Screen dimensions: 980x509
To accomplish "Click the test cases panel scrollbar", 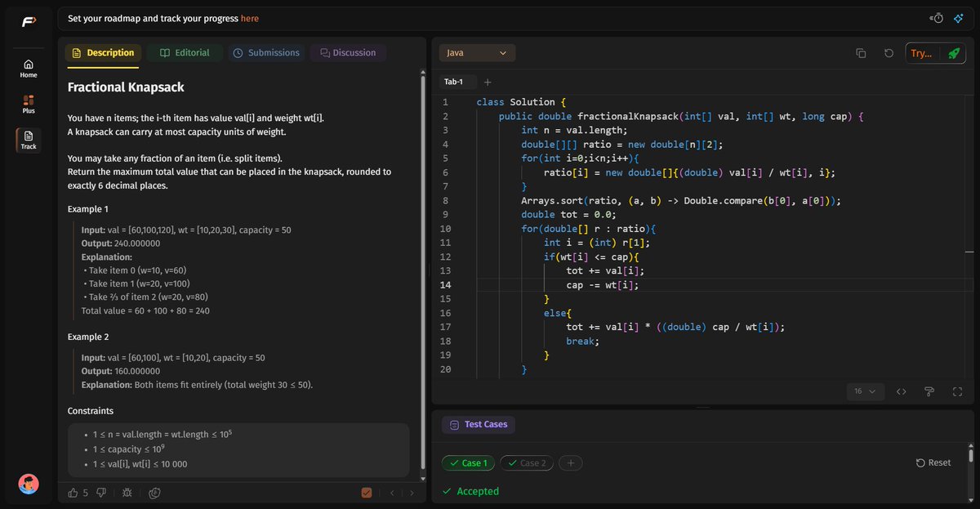I will (x=970, y=455).
